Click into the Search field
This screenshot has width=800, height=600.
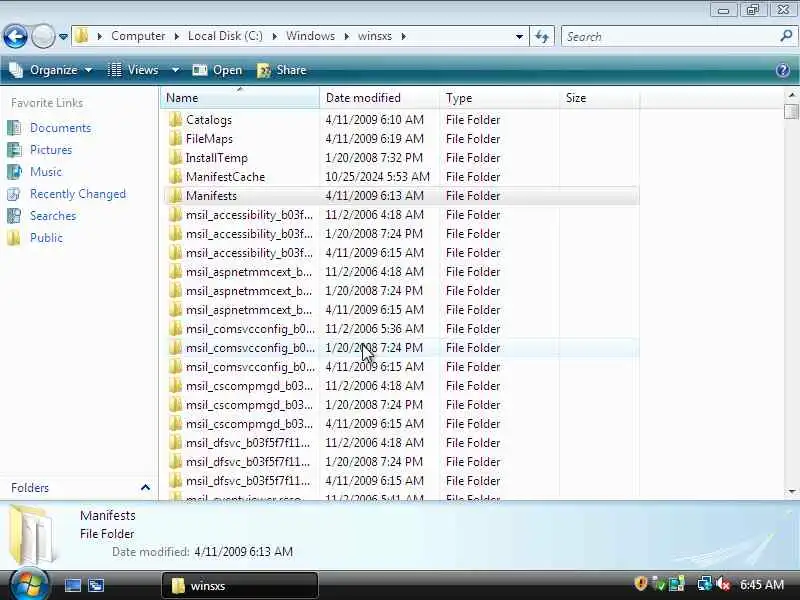[670, 36]
